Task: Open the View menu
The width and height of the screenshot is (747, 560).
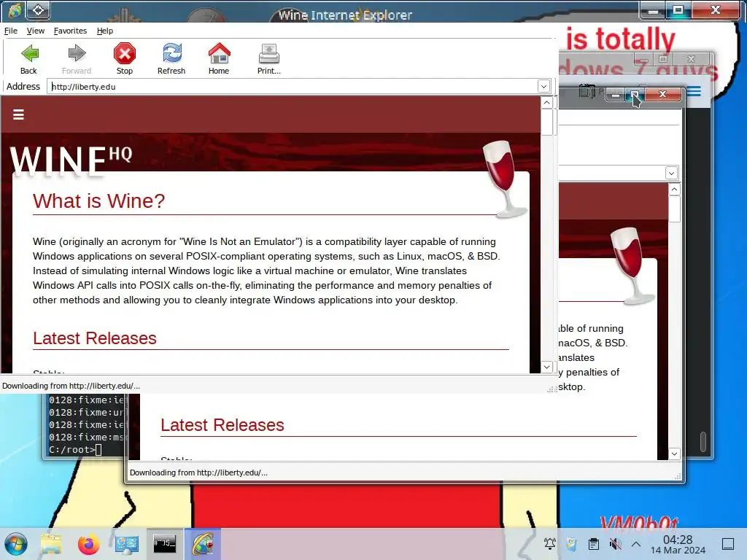Action: pyautogui.click(x=36, y=31)
